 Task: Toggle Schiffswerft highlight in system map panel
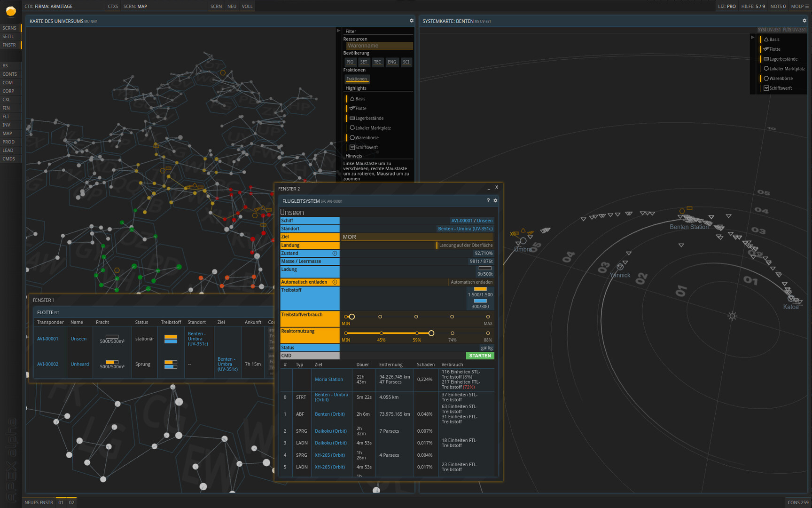point(780,88)
